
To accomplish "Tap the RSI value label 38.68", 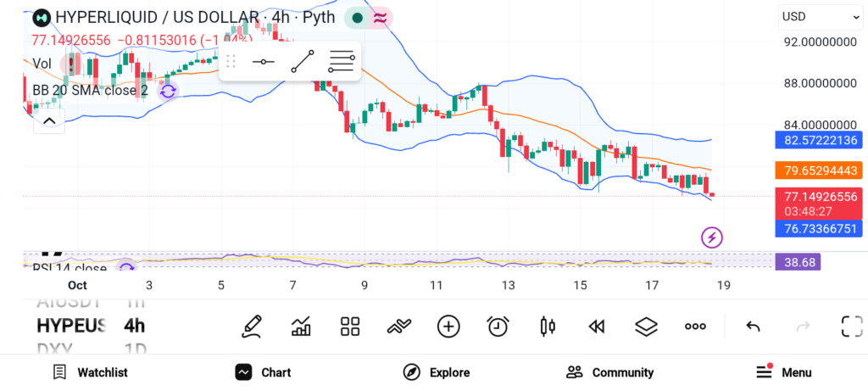I will point(798,262).
